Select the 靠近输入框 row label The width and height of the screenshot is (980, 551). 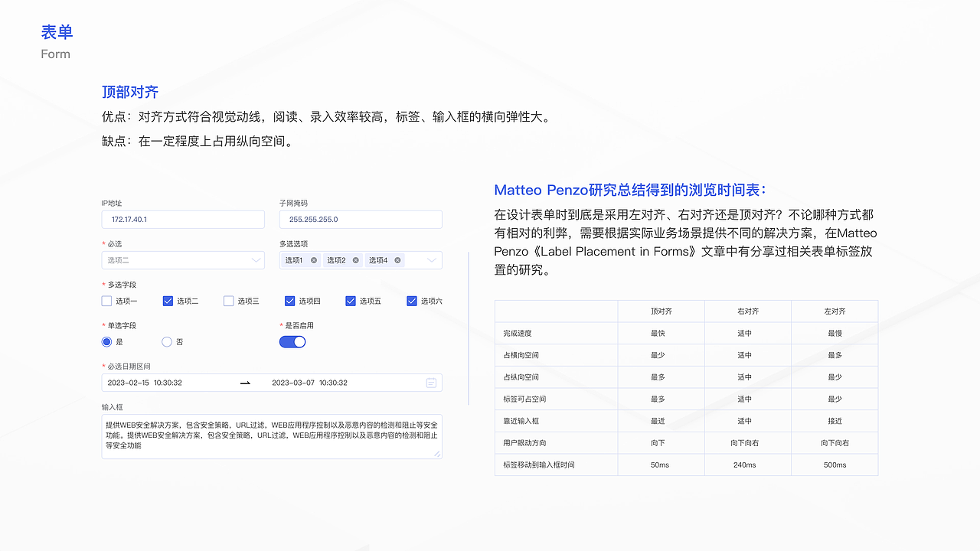521,421
